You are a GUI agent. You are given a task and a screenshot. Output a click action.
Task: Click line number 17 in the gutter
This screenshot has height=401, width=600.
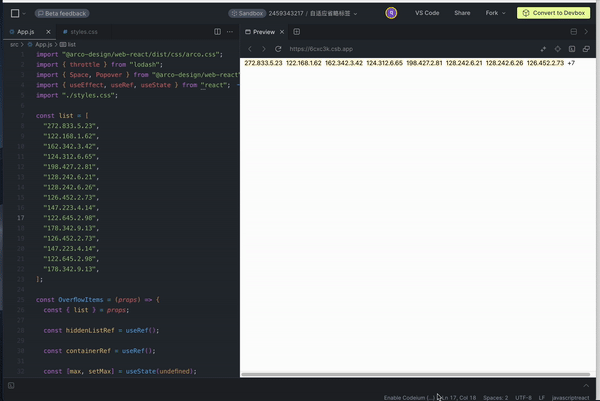coord(21,218)
